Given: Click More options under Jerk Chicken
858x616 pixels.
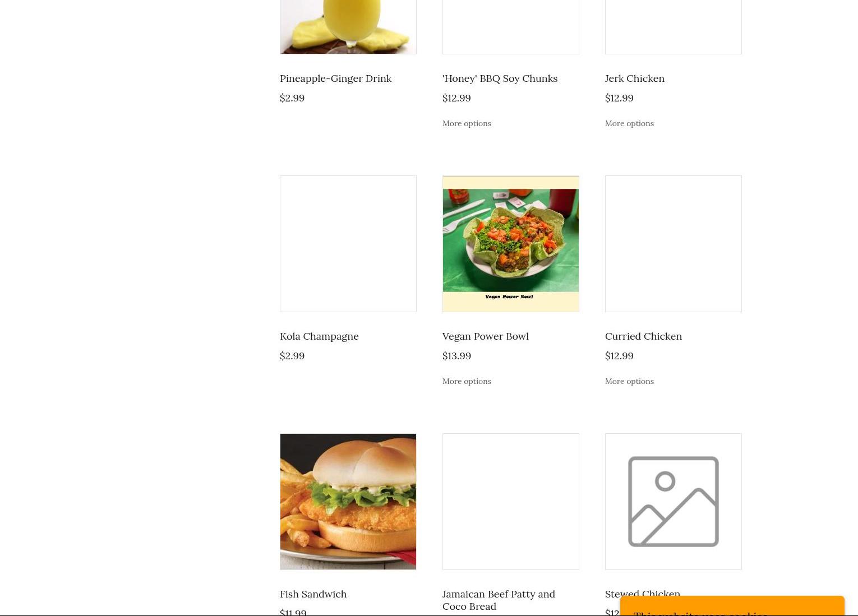Looking at the screenshot, I should click(x=629, y=123).
